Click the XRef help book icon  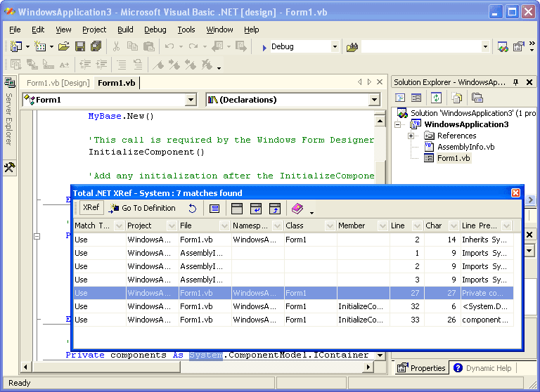[297, 208]
